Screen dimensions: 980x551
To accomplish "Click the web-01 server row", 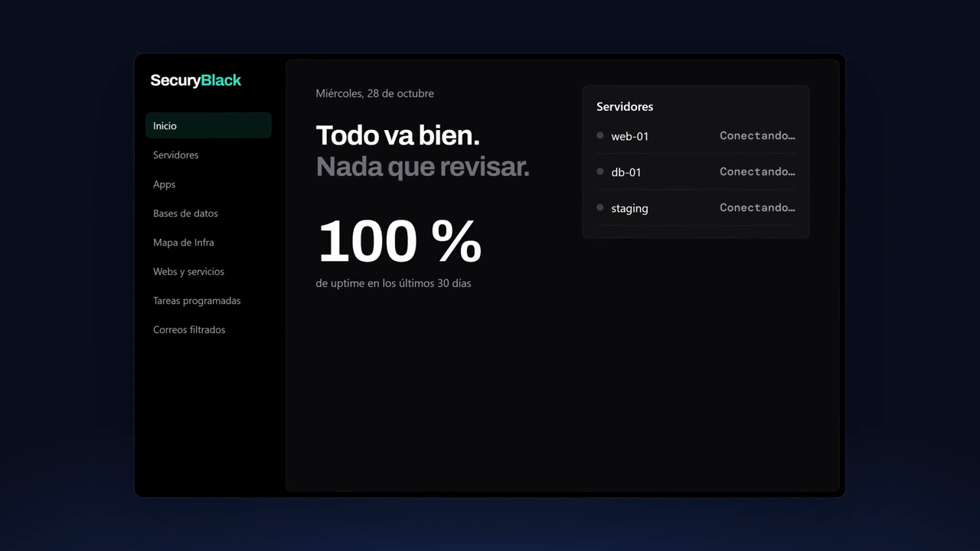I will point(695,135).
